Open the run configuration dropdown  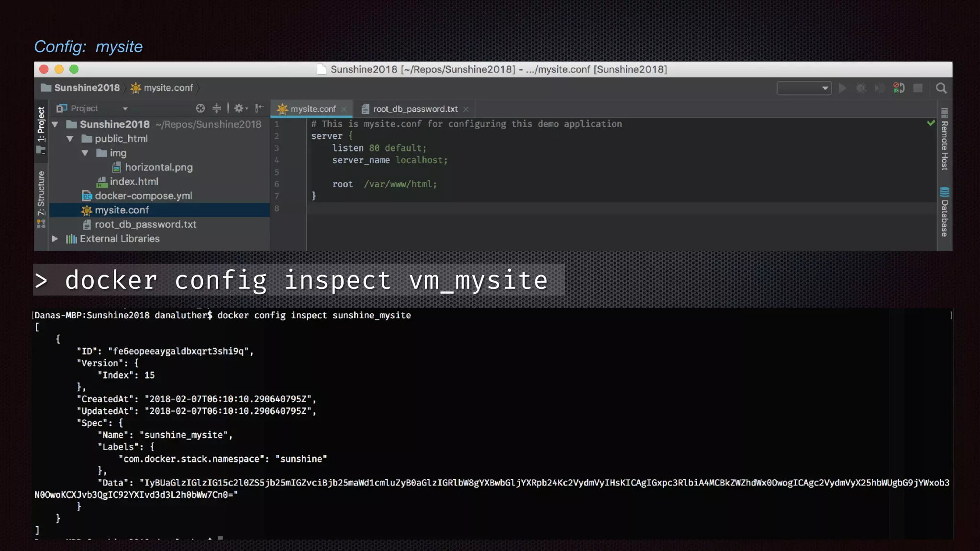tap(804, 88)
